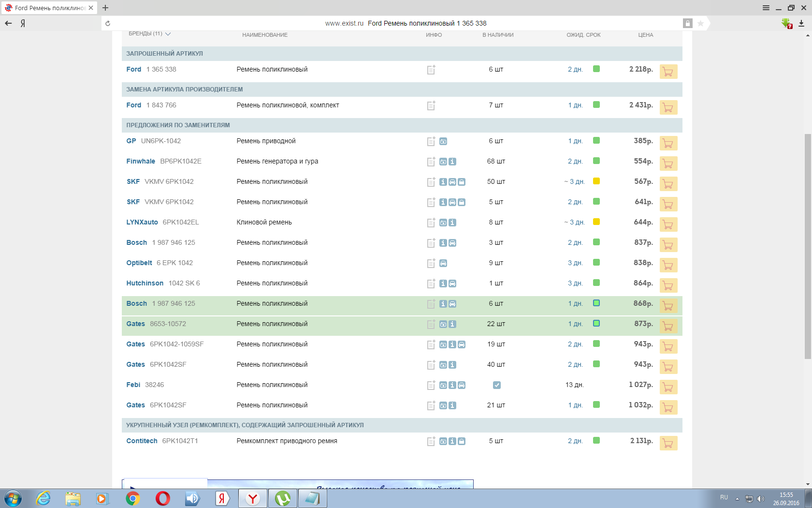812x508 pixels.
Task: Open Finwhale brand link
Action: 141,161
